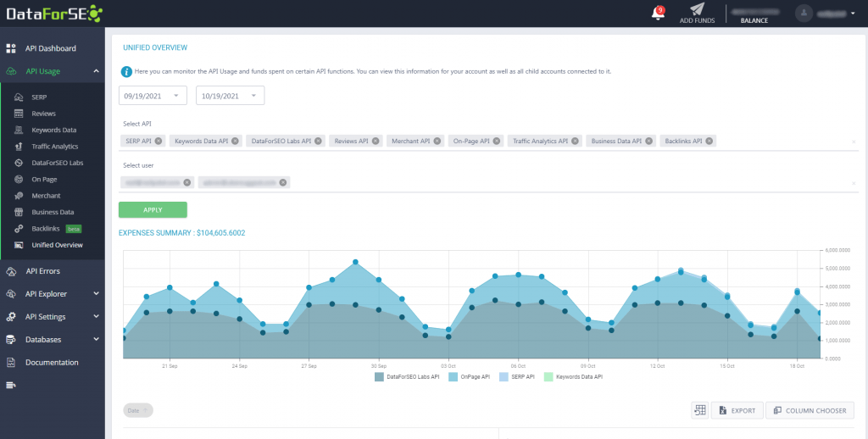Open the start date 09/19/2021 picker
The height and width of the screenshot is (439, 868).
pos(153,96)
